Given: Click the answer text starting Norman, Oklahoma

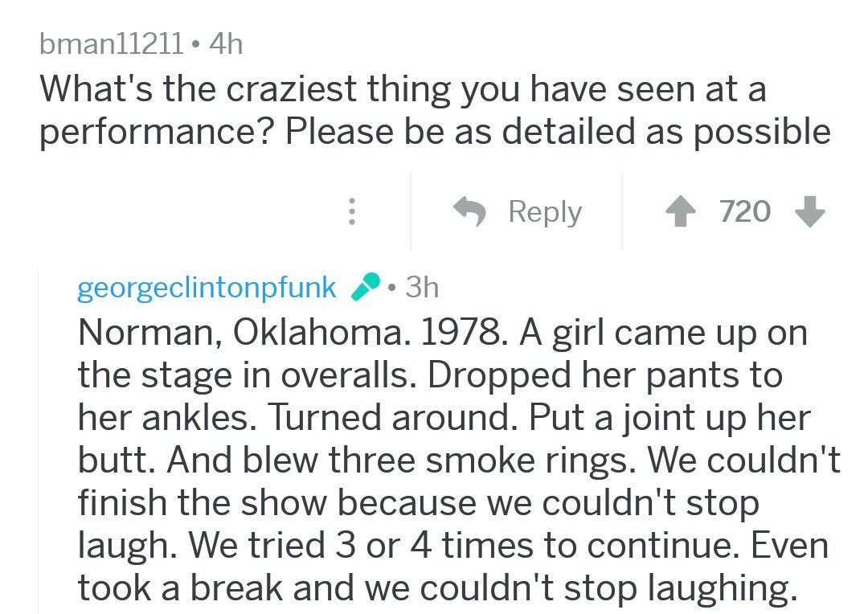Looking at the screenshot, I should pos(459,460).
